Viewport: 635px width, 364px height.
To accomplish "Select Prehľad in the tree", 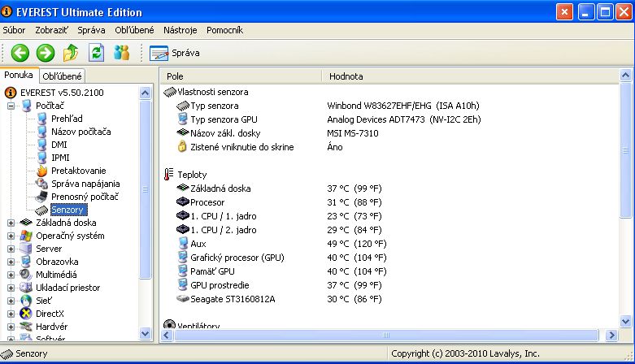I will coord(67,119).
